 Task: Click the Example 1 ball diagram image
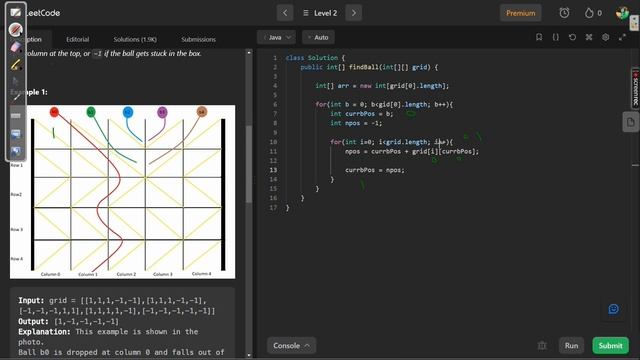point(122,192)
